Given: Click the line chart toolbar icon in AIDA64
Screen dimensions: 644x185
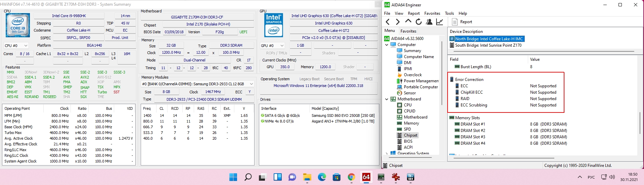Looking at the screenshot, I should coord(439,22).
